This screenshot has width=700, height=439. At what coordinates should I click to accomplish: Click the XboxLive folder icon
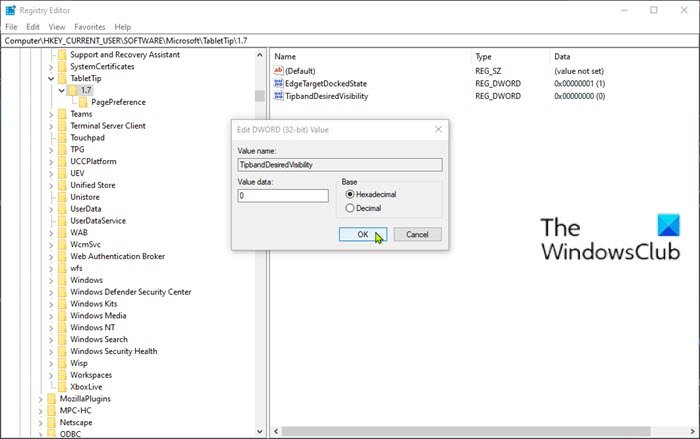pyautogui.click(x=62, y=387)
